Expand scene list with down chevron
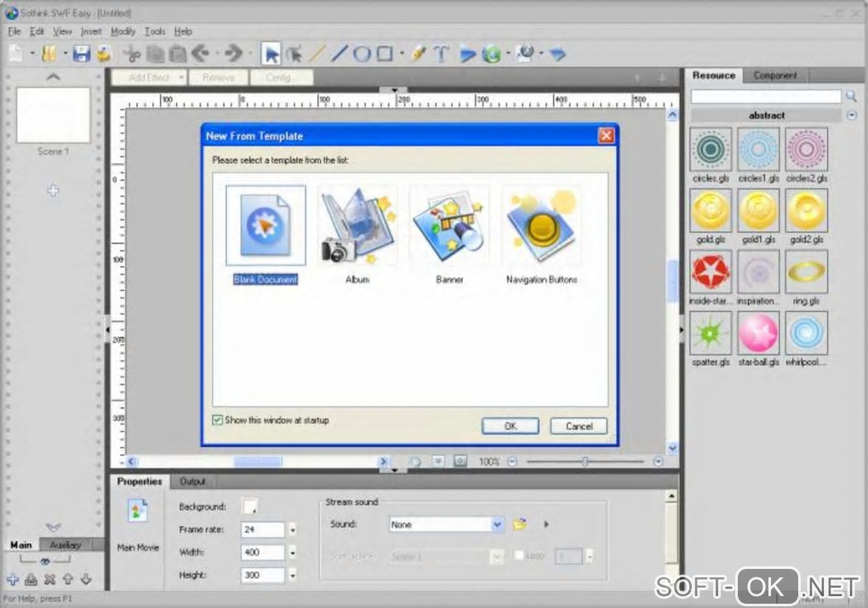This screenshot has width=868, height=608. click(53, 526)
